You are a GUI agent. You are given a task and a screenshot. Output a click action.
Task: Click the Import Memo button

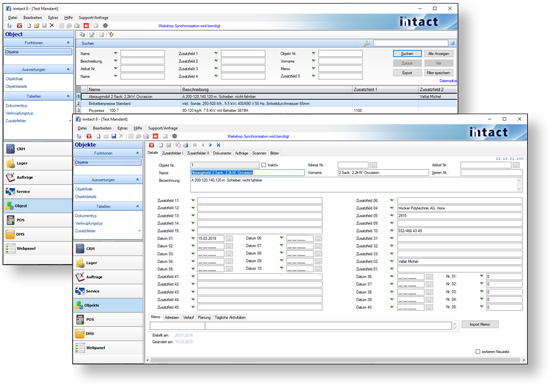click(x=480, y=324)
